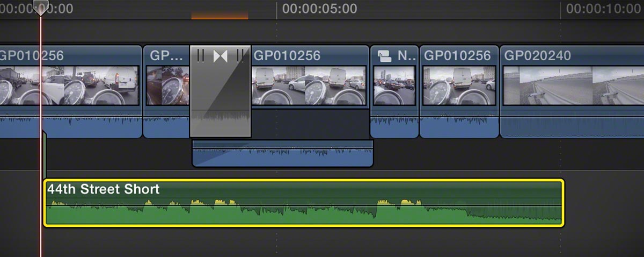Select the 44th Street Short audio clip title
644x257 pixels.
pyautogui.click(x=103, y=189)
